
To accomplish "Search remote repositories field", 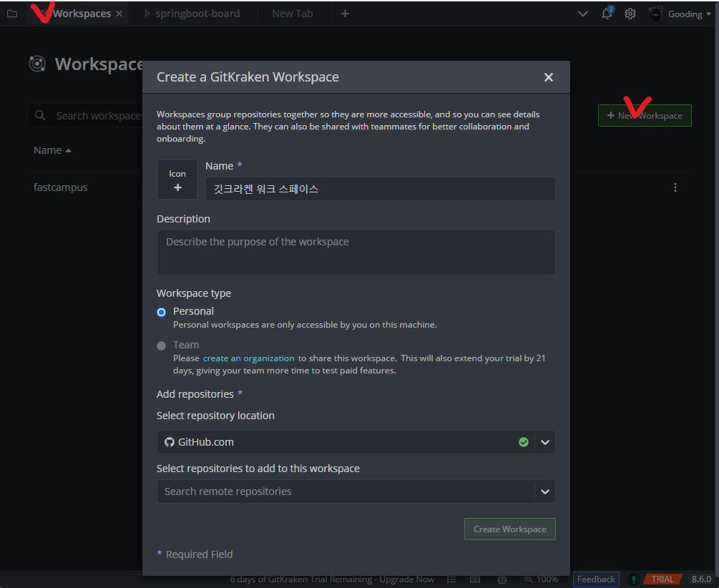I will (346, 491).
